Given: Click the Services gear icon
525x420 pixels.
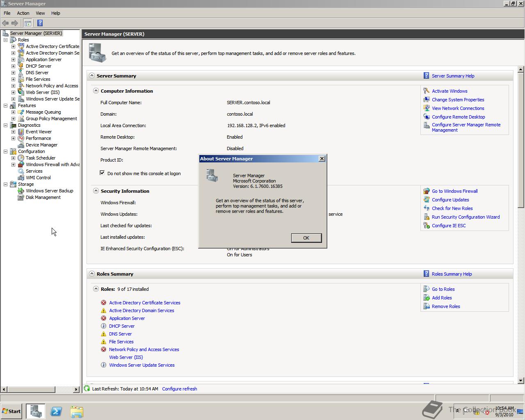Looking at the screenshot, I should 21,171.
